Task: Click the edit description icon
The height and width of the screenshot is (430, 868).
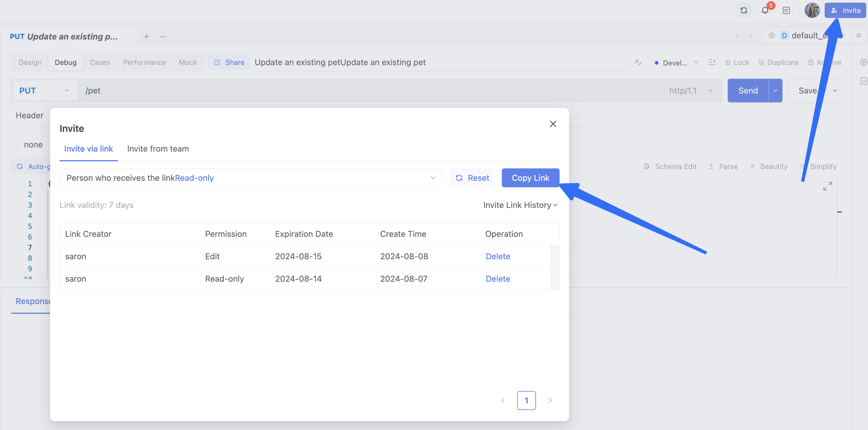Action: [638, 62]
